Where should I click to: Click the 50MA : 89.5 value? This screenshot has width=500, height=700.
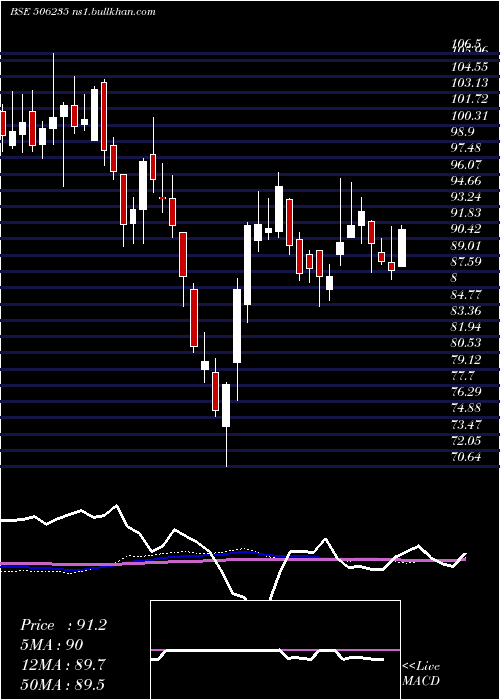coord(63,685)
